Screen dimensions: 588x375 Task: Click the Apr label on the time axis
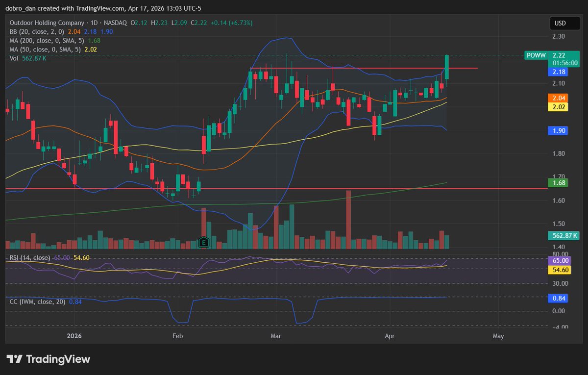tap(390, 336)
